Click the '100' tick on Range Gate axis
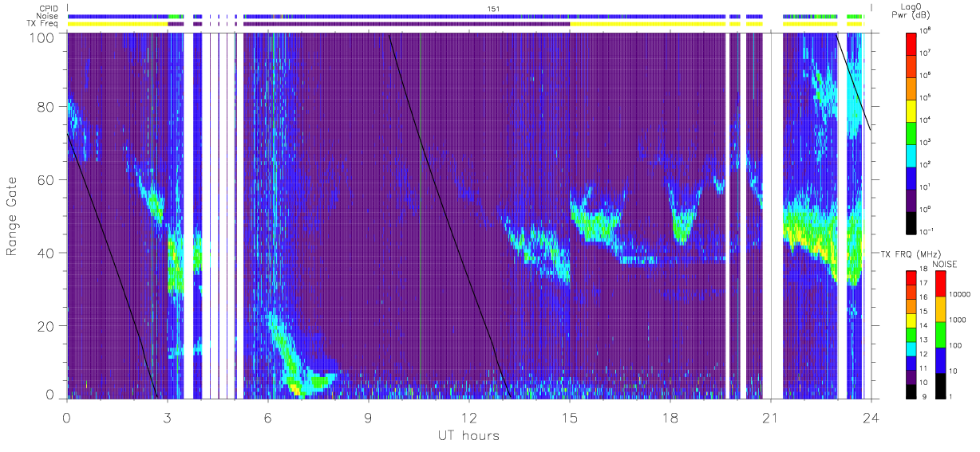 click(41, 37)
